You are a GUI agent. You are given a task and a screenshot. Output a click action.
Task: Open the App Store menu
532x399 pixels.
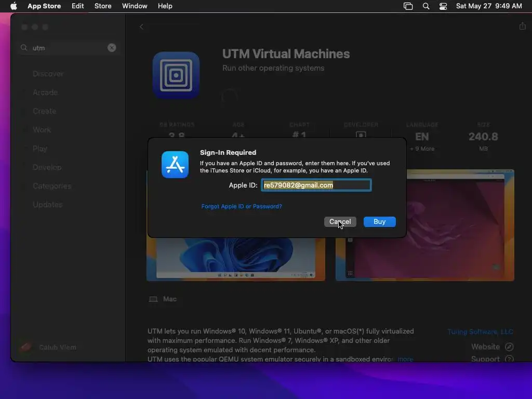44,6
